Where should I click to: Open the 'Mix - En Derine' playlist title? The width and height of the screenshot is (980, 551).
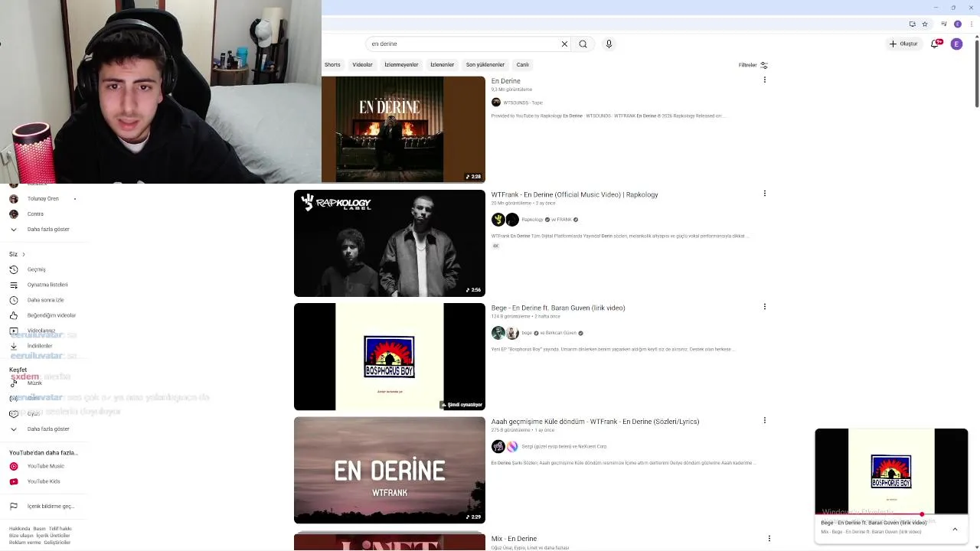[514, 539]
